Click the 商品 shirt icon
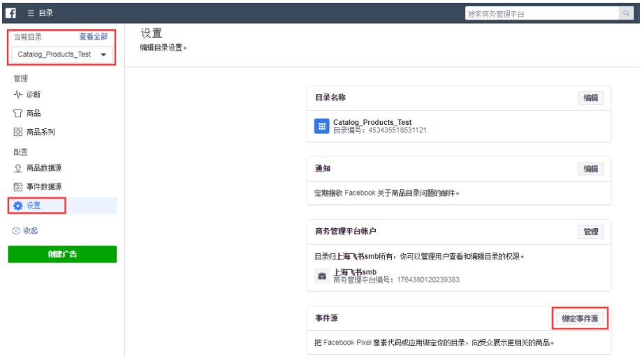Image resolution: width=644 pixels, height=360 pixels. pyautogui.click(x=17, y=113)
